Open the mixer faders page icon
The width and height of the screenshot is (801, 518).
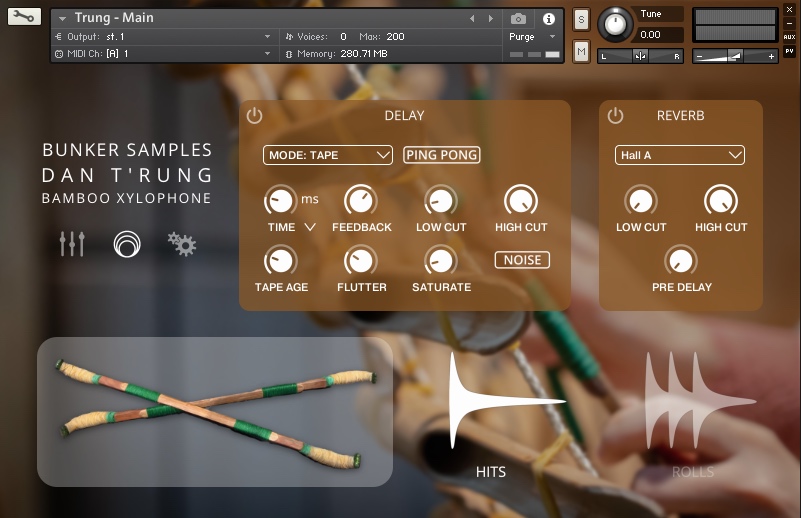[72, 243]
